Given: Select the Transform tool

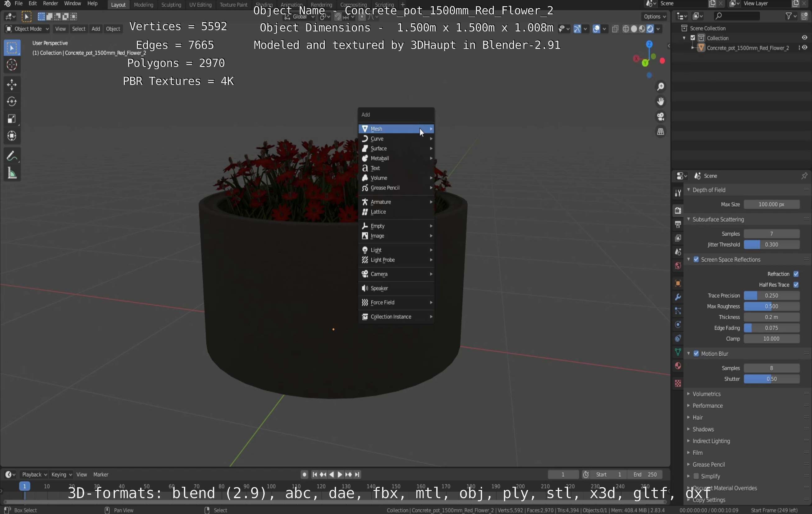Looking at the screenshot, I should (x=12, y=136).
